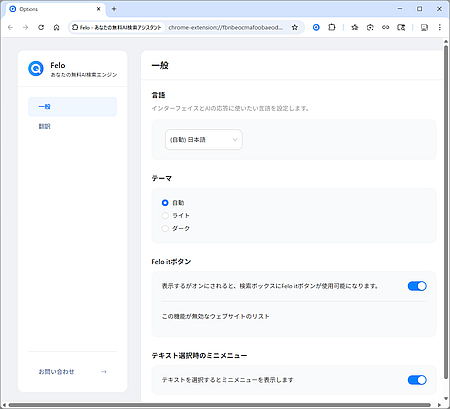Toggle the Felo it button switch
The width and height of the screenshot is (450, 409).
click(x=417, y=286)
